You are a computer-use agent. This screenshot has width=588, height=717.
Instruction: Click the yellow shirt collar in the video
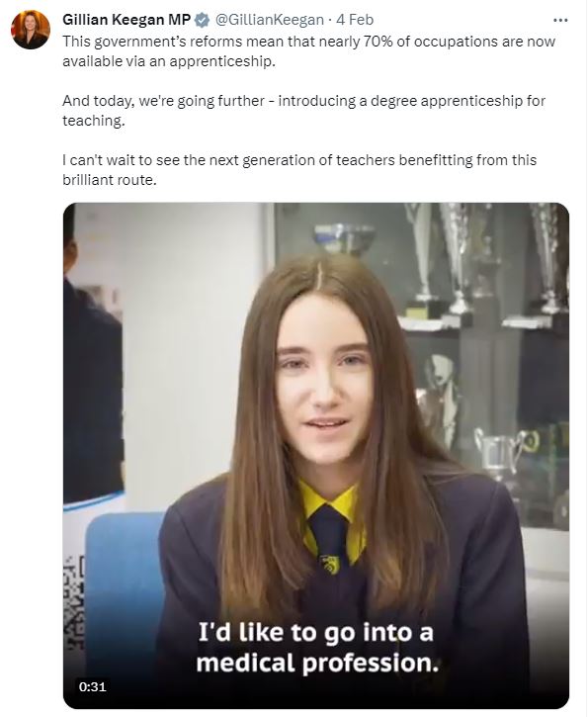pyautogui.click(x=331, y=503)
